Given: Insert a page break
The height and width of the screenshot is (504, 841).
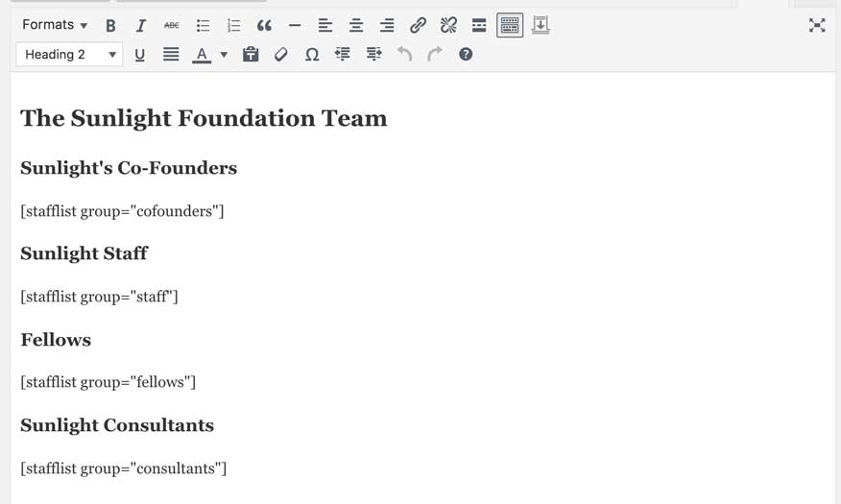Looking at the screenshot, I should pos(541,25).
